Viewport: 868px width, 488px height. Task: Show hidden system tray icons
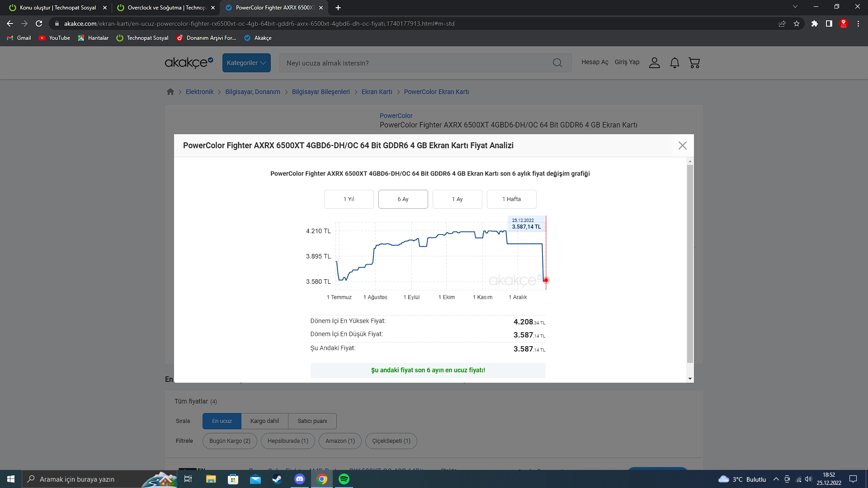coord(776,479)
